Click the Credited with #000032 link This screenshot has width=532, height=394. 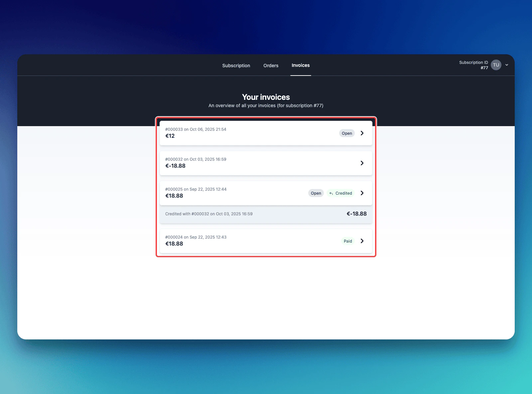point(209,214)
